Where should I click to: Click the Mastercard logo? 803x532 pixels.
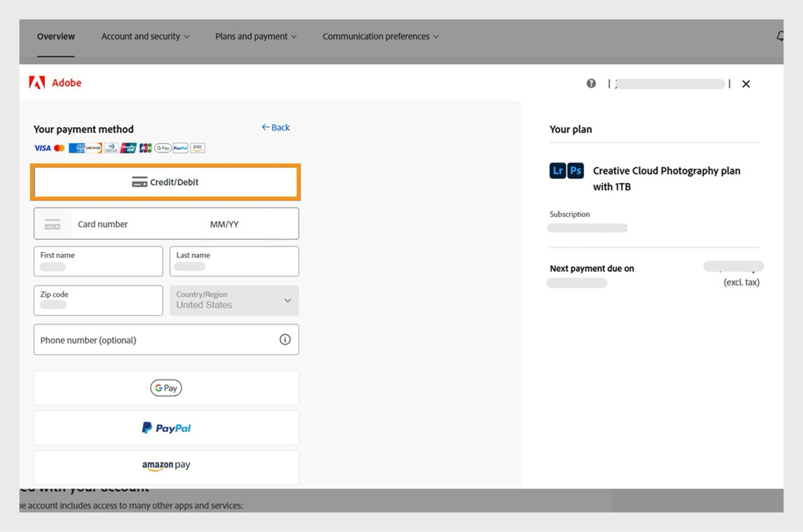(59, 148)
